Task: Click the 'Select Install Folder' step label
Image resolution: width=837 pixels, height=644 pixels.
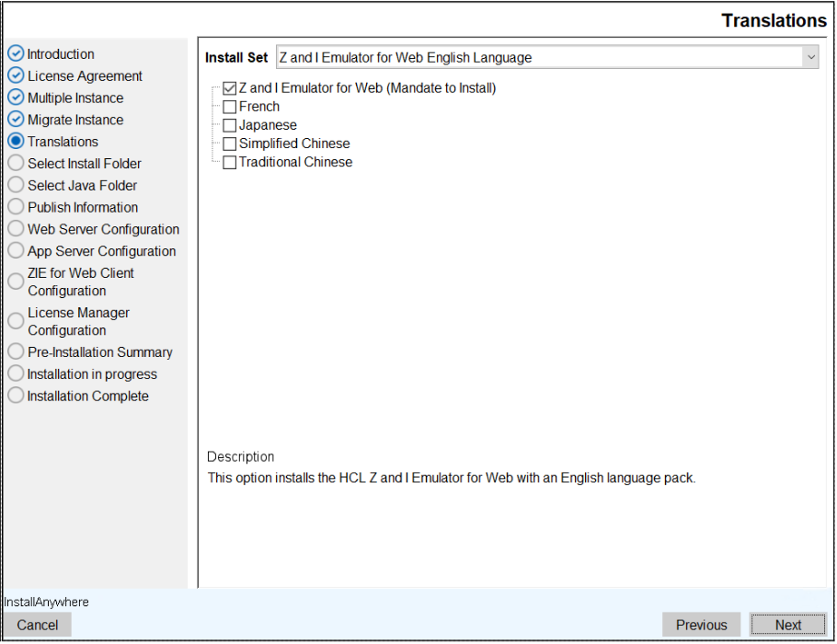Action: click(x=85, y=164)
